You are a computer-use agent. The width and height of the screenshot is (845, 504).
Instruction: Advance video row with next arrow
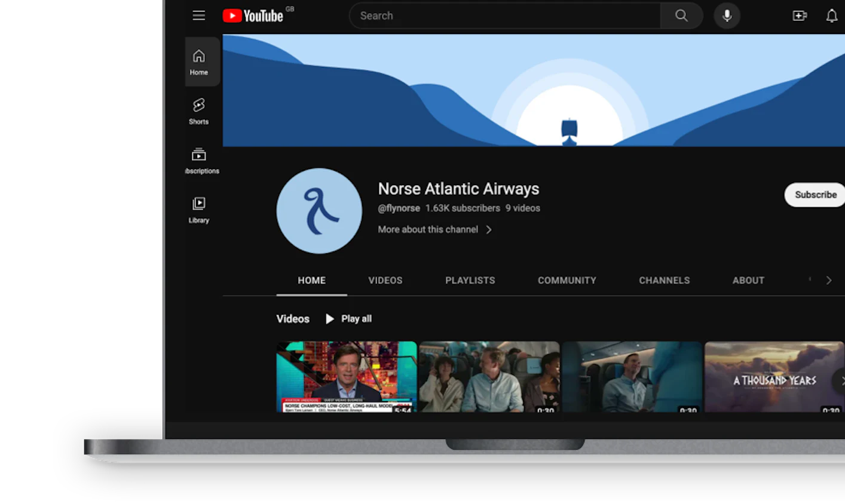[840, 380]
